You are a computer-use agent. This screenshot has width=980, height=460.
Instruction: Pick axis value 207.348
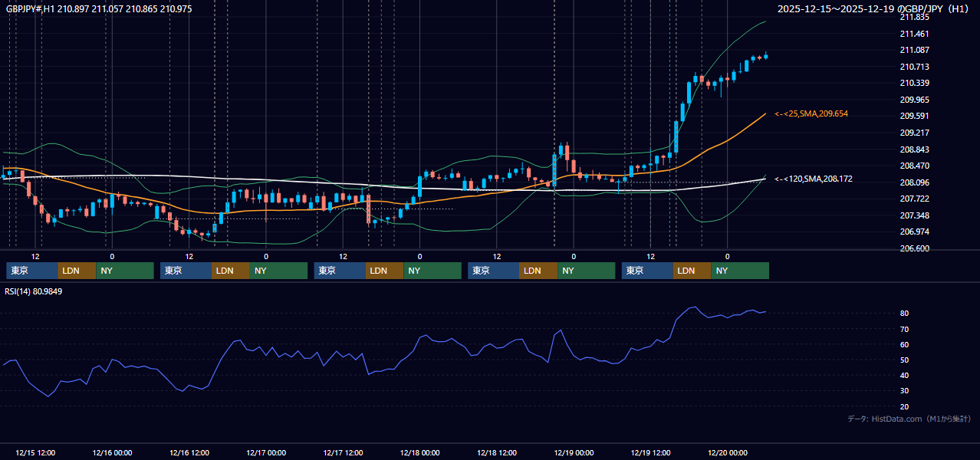point(914,215)
